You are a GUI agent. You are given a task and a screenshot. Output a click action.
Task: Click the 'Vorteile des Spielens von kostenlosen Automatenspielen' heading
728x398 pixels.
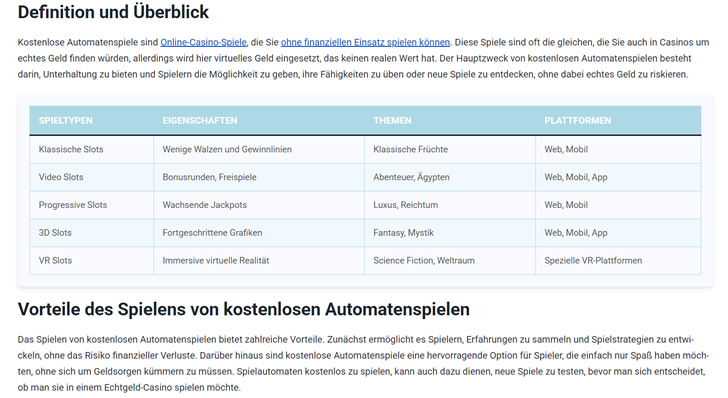244,309
